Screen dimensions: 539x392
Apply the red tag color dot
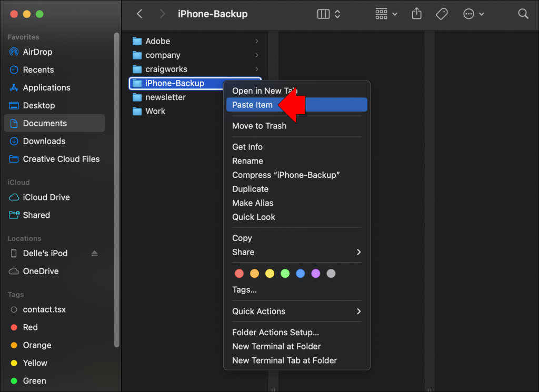click(239, 274)
